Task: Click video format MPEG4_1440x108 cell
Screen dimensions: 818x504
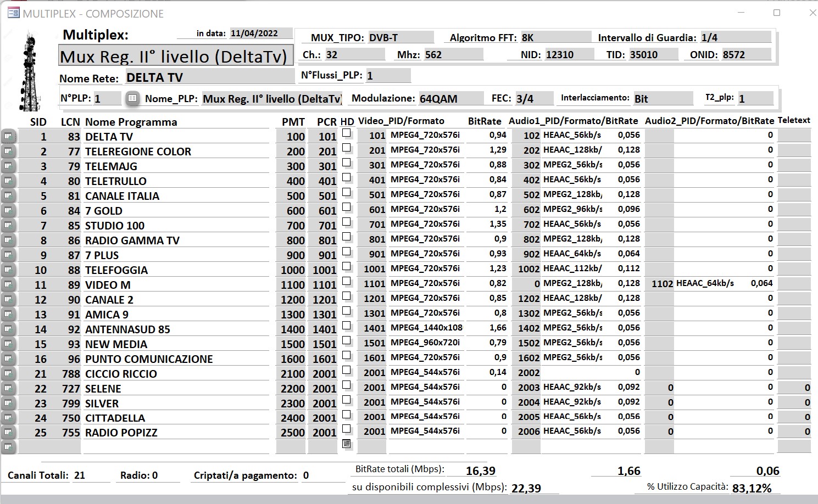Action: (426, 328)
